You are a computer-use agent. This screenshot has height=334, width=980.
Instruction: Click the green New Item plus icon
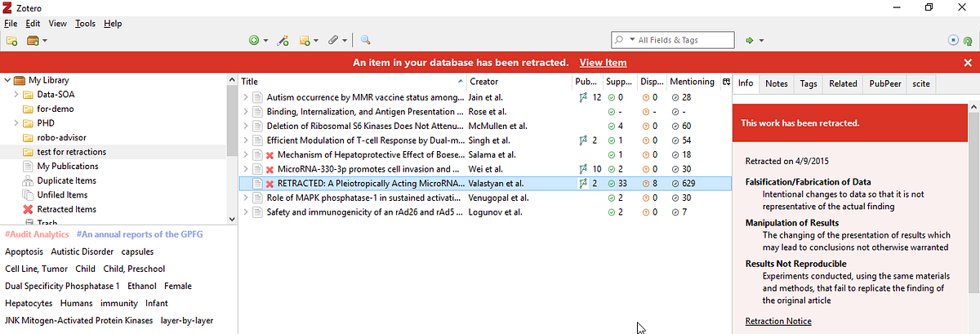tap(254, 40)
